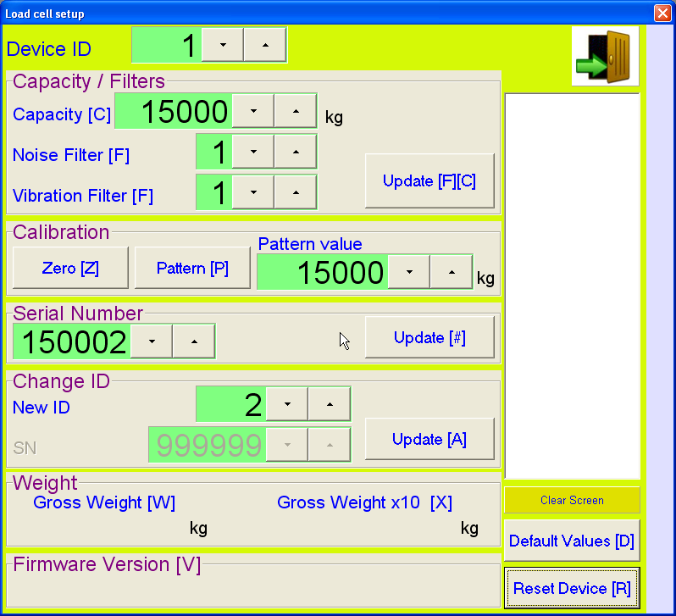Restore Default Values [D]
This screenshot has height=616, width=676.
[572, 541]
